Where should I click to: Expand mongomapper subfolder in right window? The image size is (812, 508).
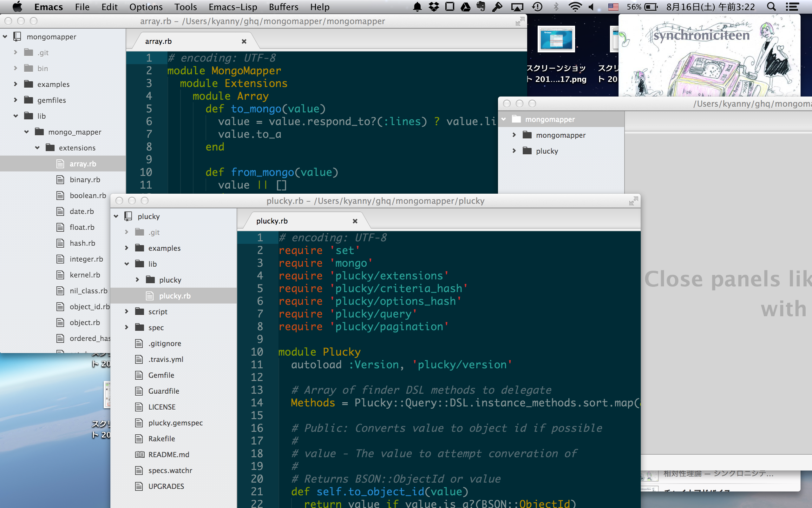pos(514,135)
